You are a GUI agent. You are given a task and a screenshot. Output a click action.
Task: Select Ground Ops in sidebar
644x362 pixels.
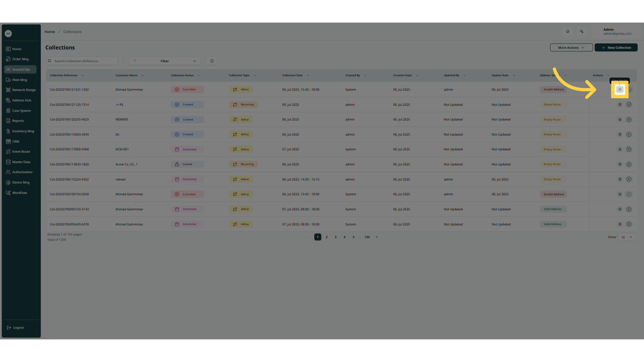coord(20,69)
